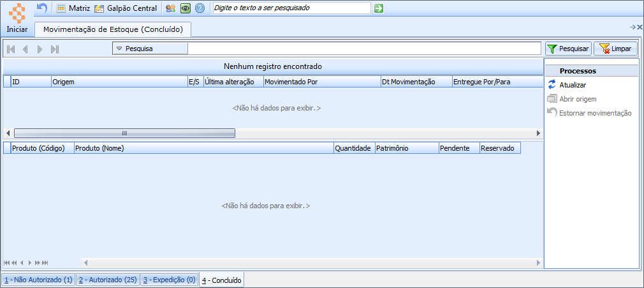The width and height of the screenshot is (644, 288).
Task: Click lower grid last-page navigator icon
Action: (x=45, y=262)
